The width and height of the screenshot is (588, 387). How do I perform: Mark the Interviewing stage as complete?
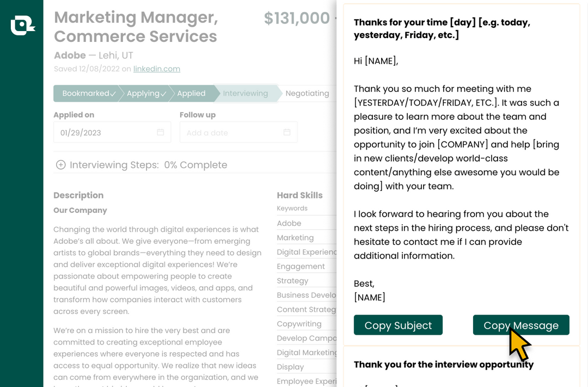(246, 93)
